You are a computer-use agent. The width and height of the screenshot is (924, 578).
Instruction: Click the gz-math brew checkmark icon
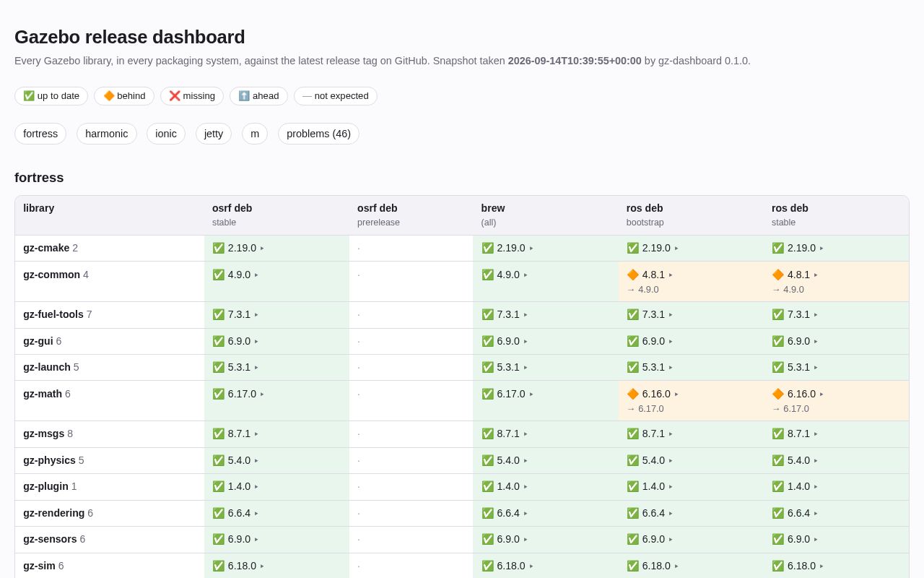[487, 394]
